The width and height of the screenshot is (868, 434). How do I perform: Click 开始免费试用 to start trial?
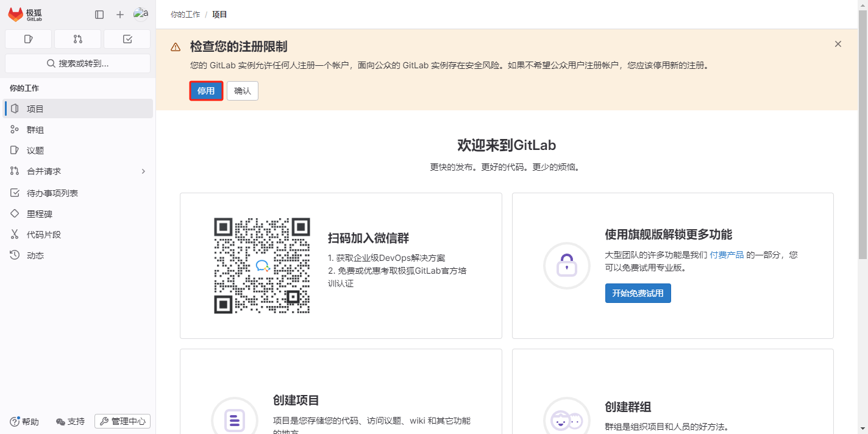(638, 293)
